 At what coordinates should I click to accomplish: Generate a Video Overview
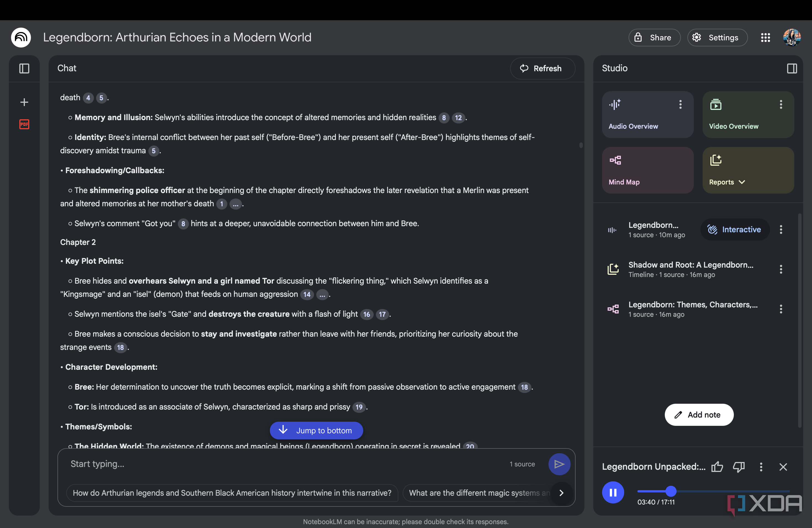pos(748,115)
